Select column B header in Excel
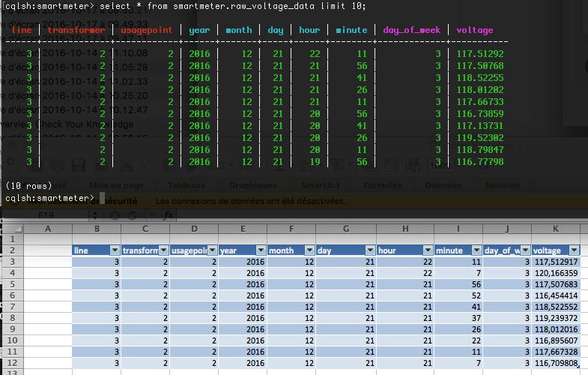This screenshot has width=588, height=375. coord(97,229)
